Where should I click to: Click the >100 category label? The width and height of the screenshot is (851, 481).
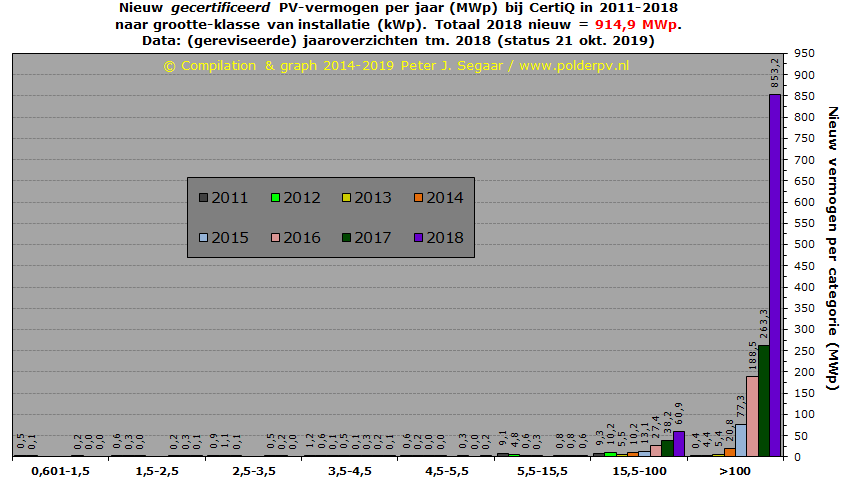point(735,471)
